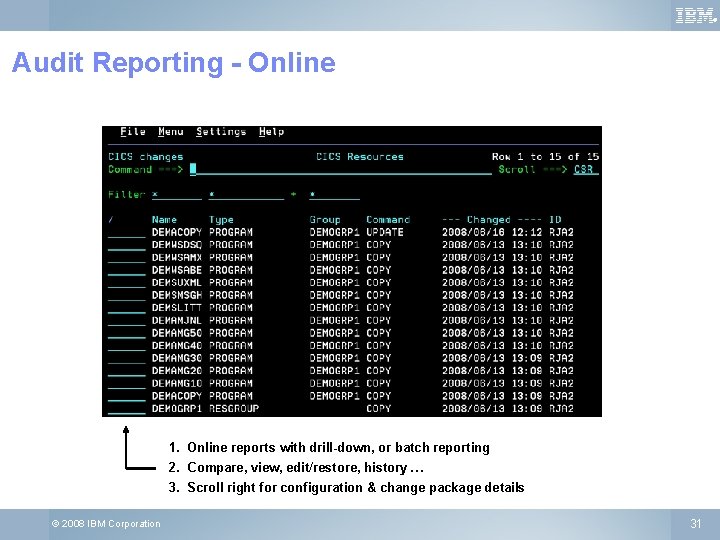Image resolution: width=720 pixels, height=540 pixels.
Task: Select the DEMACOPY name in the UPDATE row
Action: (177, 232)
